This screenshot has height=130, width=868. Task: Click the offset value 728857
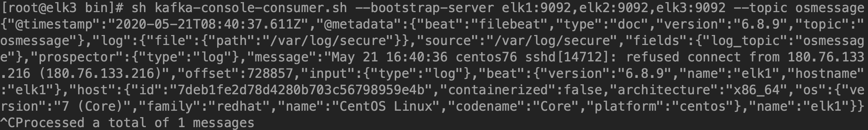[271, 73]
